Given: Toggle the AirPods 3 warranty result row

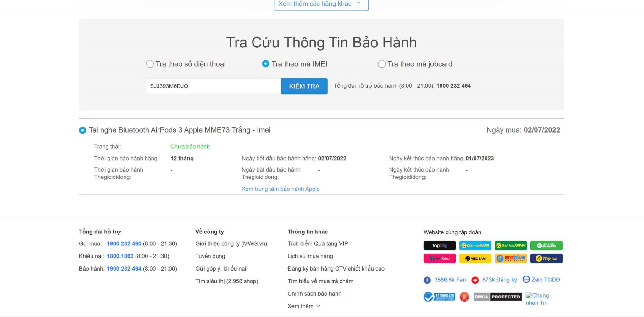Looking at the screenshot, I should (82, 130).
